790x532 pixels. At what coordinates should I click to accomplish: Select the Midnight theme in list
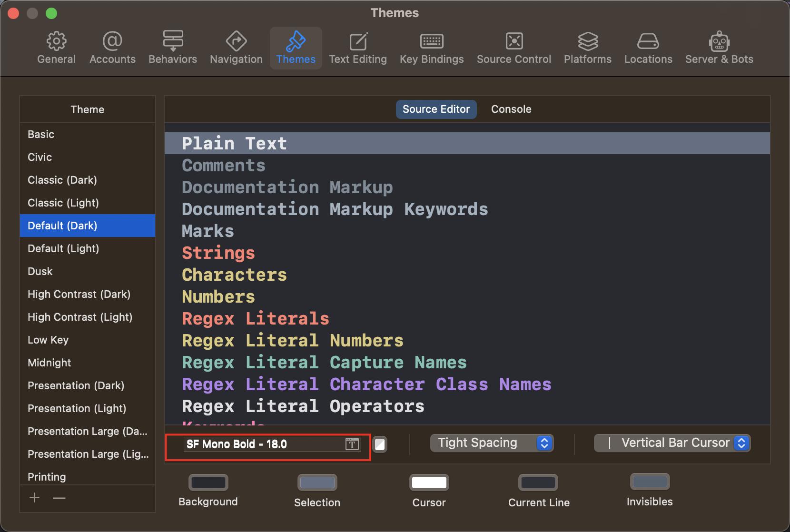pos(49,363)
